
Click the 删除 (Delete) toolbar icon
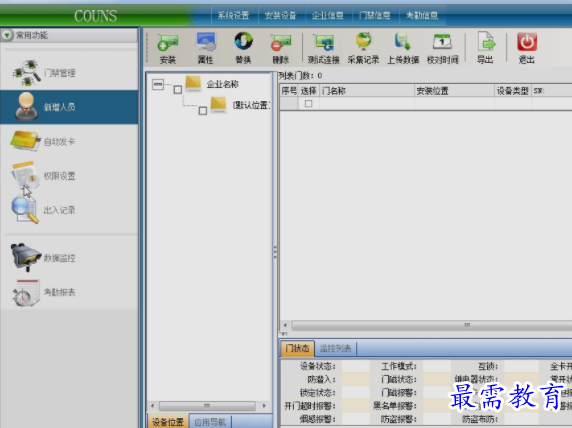pos(281,42)
